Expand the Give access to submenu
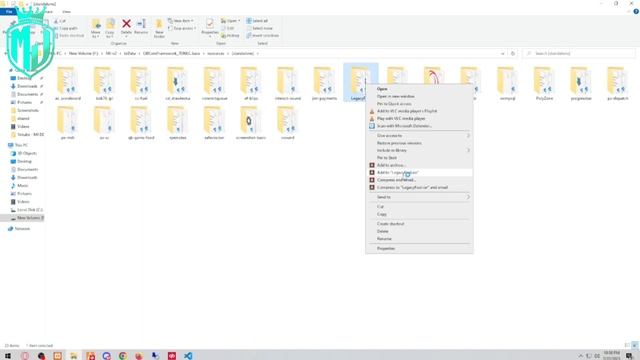Viewport: 640px width, 360px height. pos(420,136)
